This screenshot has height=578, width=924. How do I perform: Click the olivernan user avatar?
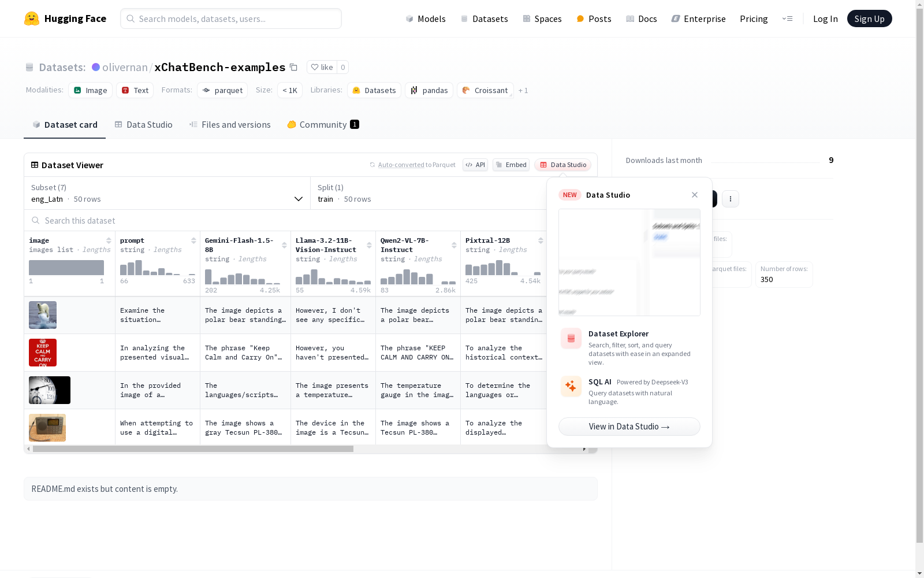click(96, 67)
